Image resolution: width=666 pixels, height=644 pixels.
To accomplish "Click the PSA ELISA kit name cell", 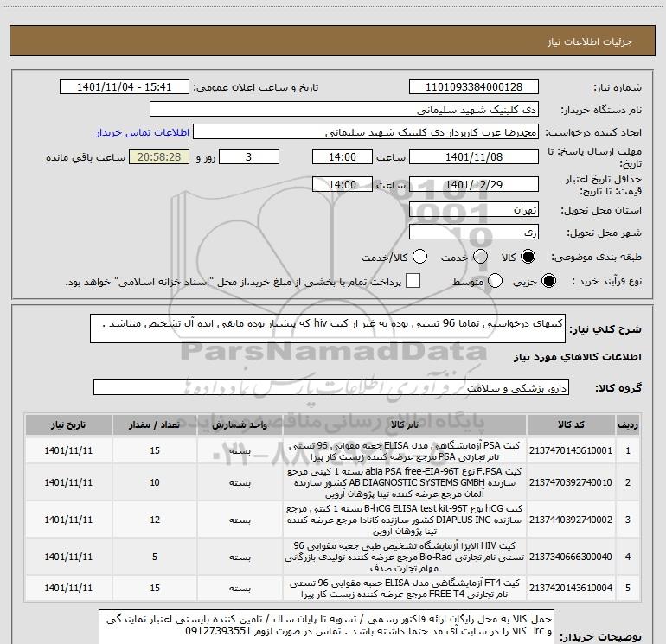I will tap(405, 451).
